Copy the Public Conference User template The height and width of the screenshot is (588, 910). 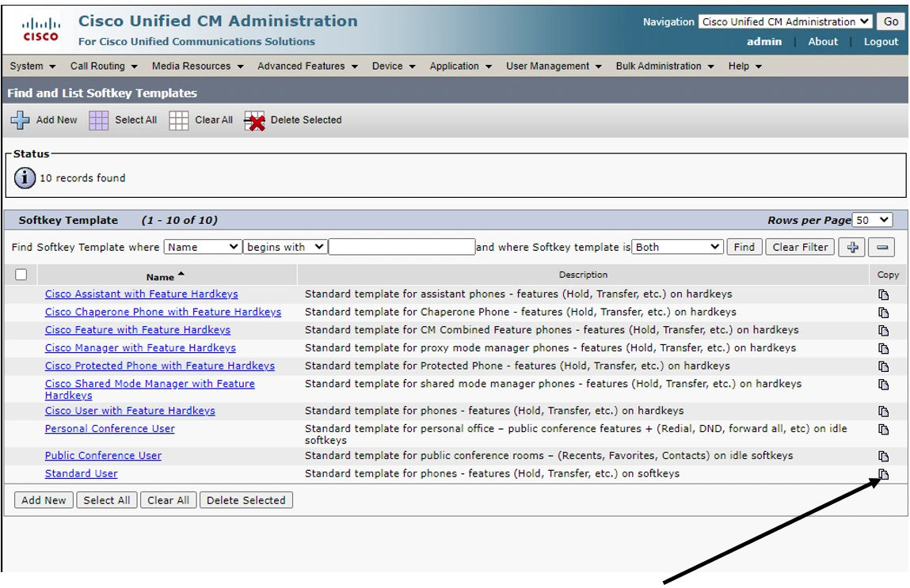click(883, 457)
